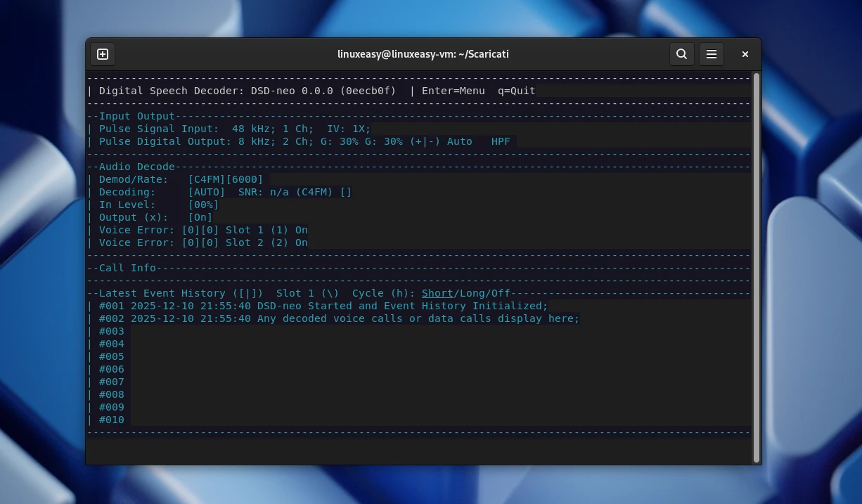Select the HPF indicator in Pulse Digital Output
Image resolution: width=862 pixels, height=504 pixels.
tap(500, 141)
